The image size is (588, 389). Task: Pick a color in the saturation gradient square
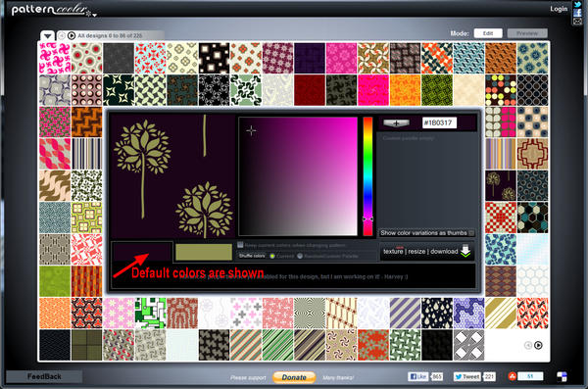tap(298, 176)
